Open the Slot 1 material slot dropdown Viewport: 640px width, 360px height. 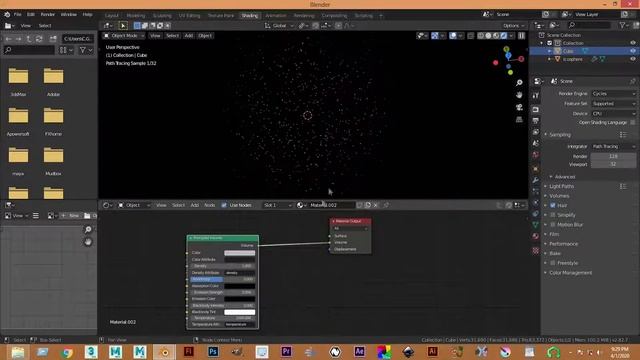(x=278, y=205)
